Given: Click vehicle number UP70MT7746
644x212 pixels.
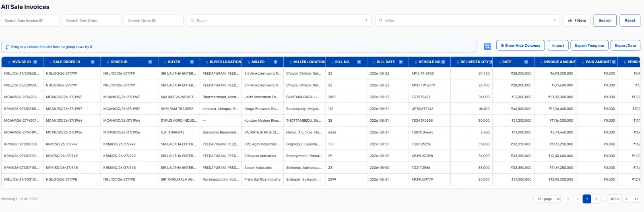Looking at the screenshot, I should pos(429,109).
